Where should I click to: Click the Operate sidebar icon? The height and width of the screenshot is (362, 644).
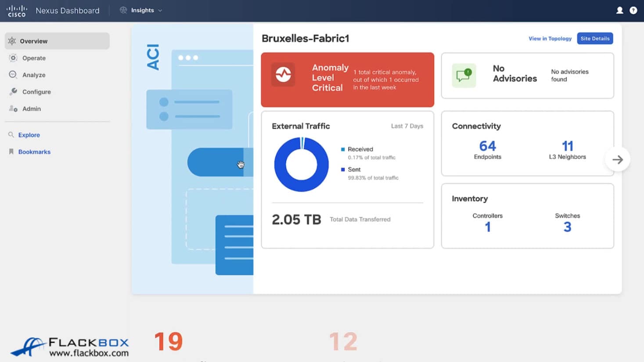point(13,58)
